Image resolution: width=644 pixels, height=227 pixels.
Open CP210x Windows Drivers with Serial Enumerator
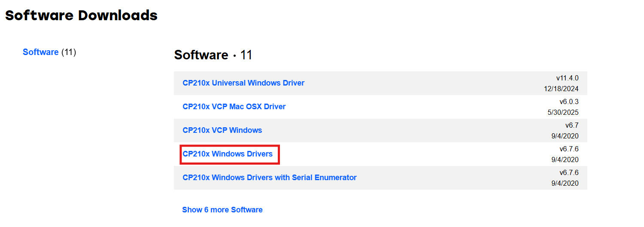click(x=270, y=178)
